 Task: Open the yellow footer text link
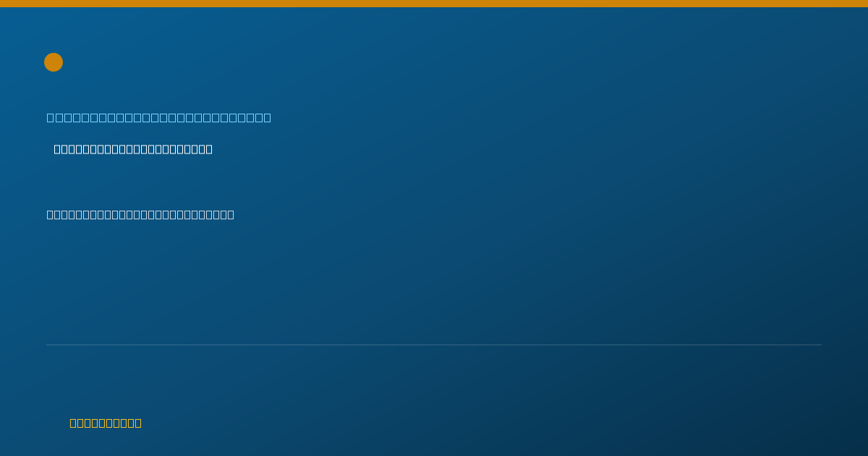click(x=106, y=423)
